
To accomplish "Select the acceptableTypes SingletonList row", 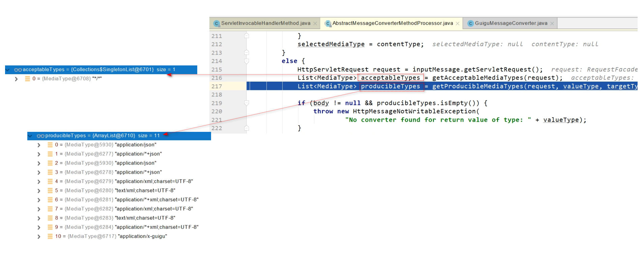I will click(101, 69).
